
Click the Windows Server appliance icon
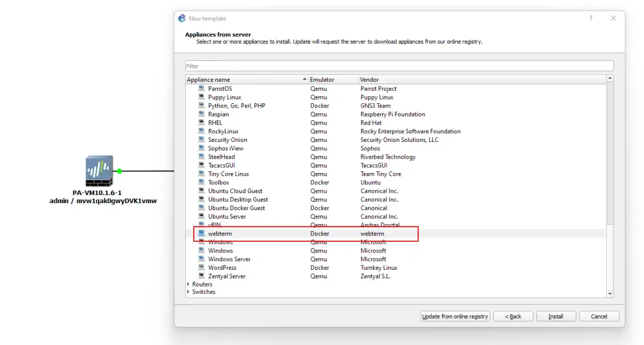(x=201, y=259)
